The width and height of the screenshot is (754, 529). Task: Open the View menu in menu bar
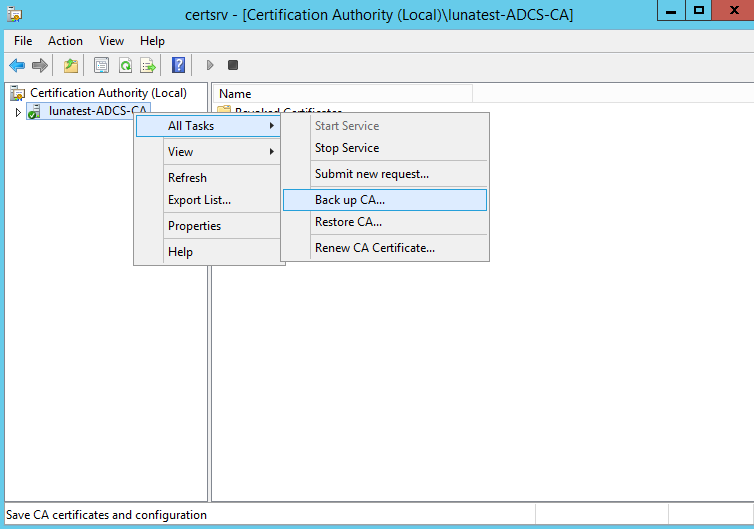[x=112, y=41]
